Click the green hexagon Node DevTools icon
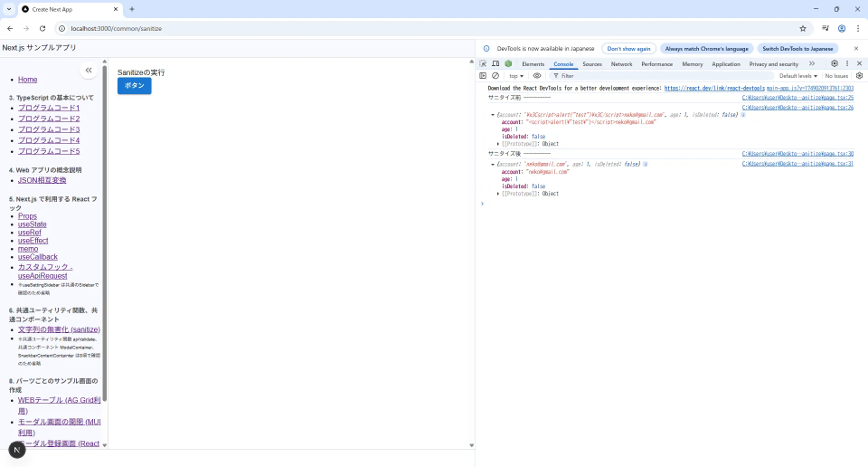 point(508,63)
